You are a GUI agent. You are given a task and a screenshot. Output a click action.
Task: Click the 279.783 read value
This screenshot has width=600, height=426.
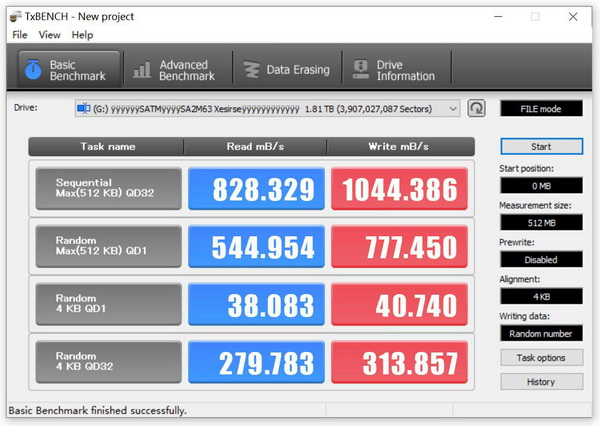(x=256, y=362)
